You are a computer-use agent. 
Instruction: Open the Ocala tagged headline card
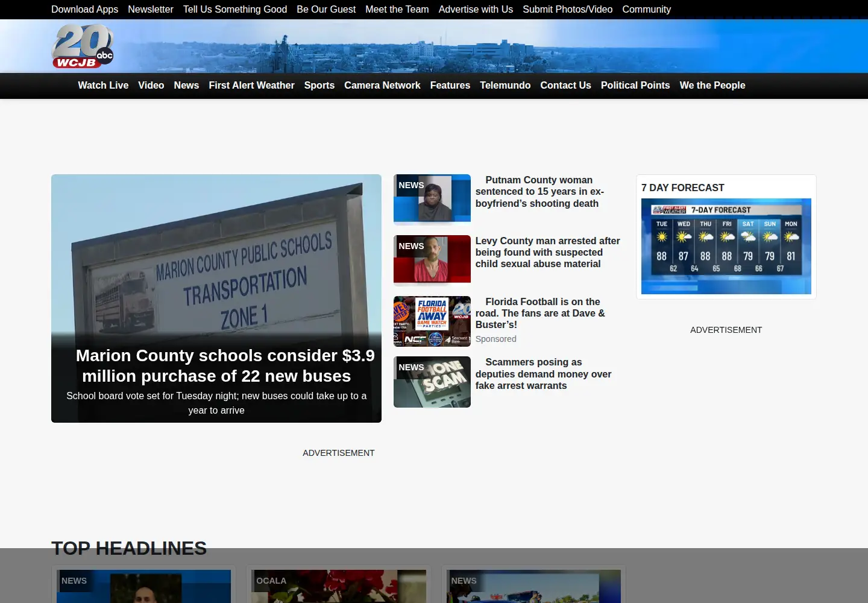tap(339, 585)
